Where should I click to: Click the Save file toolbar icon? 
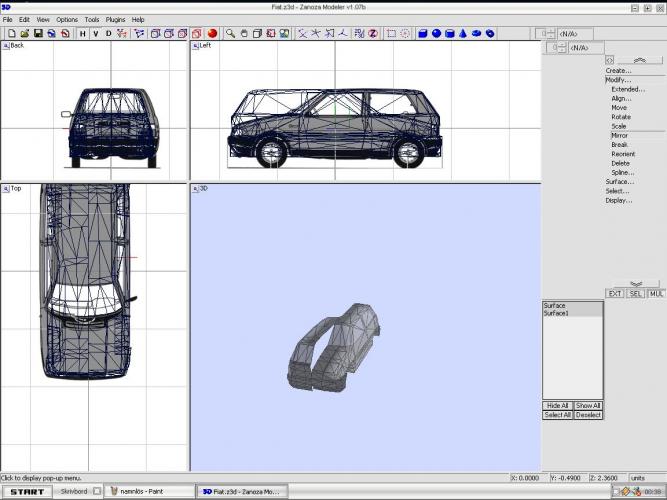(38, 33)
